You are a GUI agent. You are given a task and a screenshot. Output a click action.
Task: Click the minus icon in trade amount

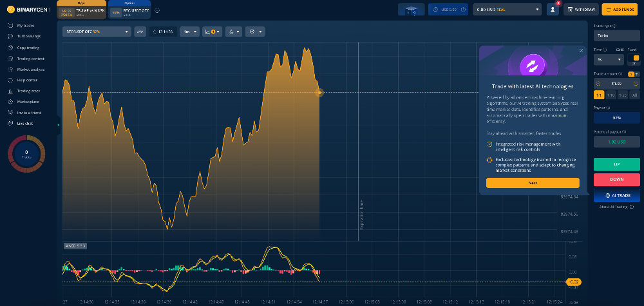tap(598, 83)
